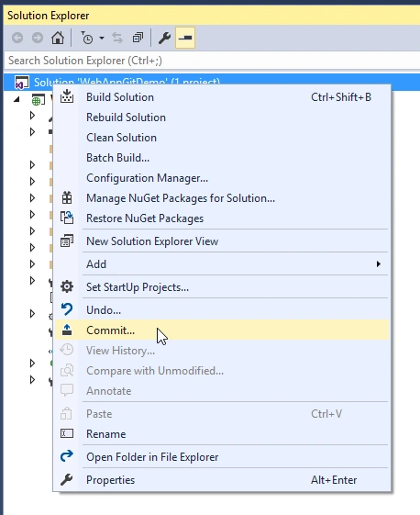The height and width of the screenshot is (515, 420).
Task: Click the Collapse All icon in toolbar
Action: tap(138, 39)
